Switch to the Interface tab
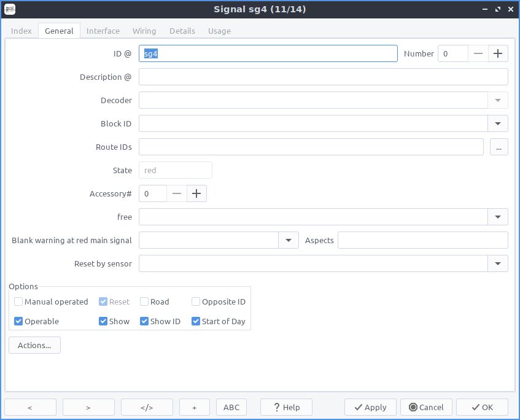The height and width of the screenshot is (420, 520). 103,31
